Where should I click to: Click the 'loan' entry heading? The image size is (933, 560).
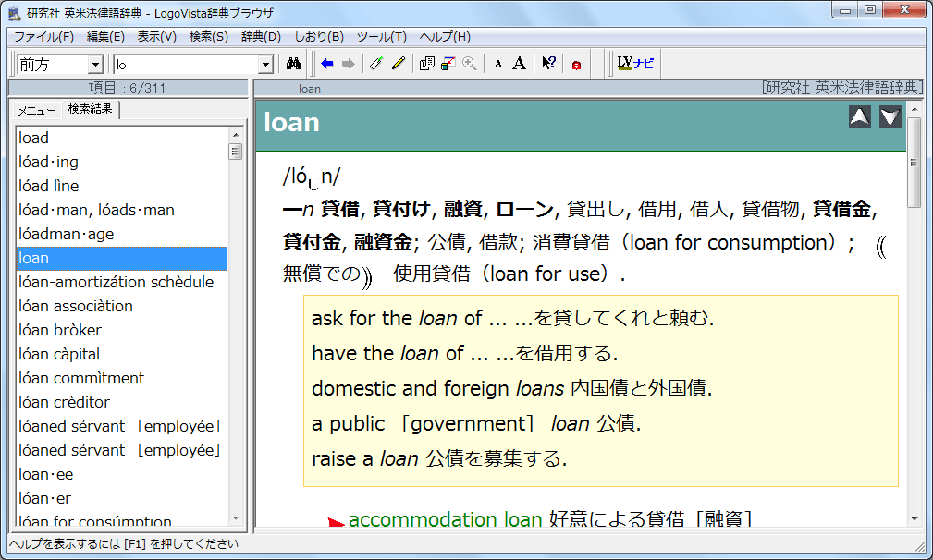click(291, 123)
